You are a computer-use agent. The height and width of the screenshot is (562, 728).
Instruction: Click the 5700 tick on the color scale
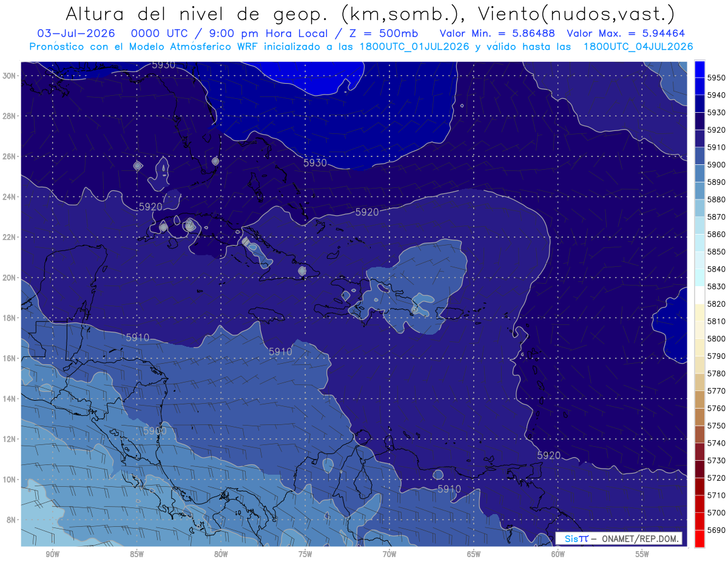716,513
